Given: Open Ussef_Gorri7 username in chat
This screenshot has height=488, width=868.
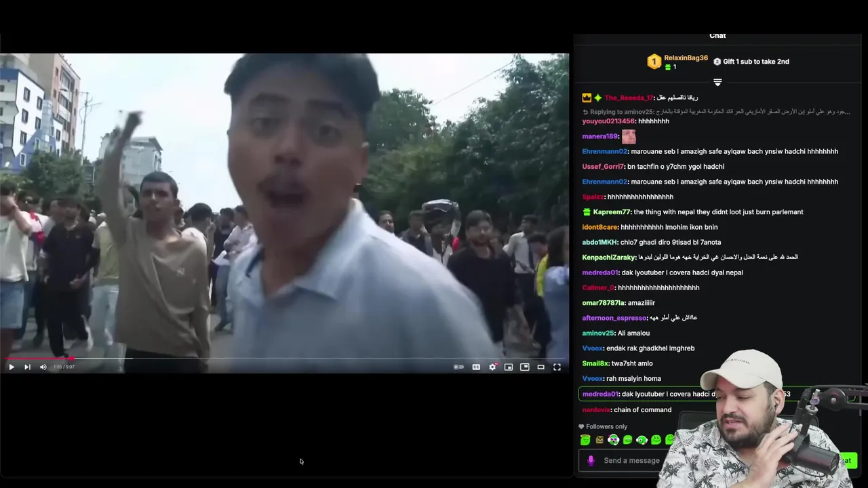Looking at the screenshot, I should click(603, 167).
